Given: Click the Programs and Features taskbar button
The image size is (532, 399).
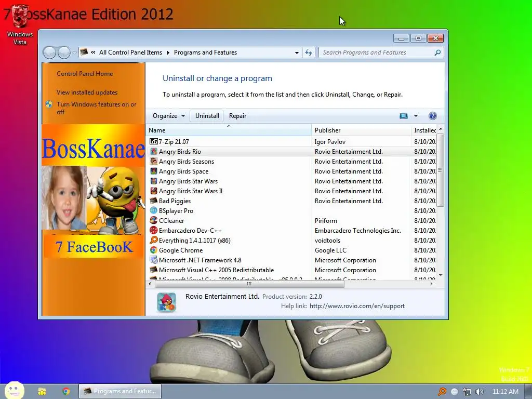Looking at the screenshot, I should coord(120,391).
